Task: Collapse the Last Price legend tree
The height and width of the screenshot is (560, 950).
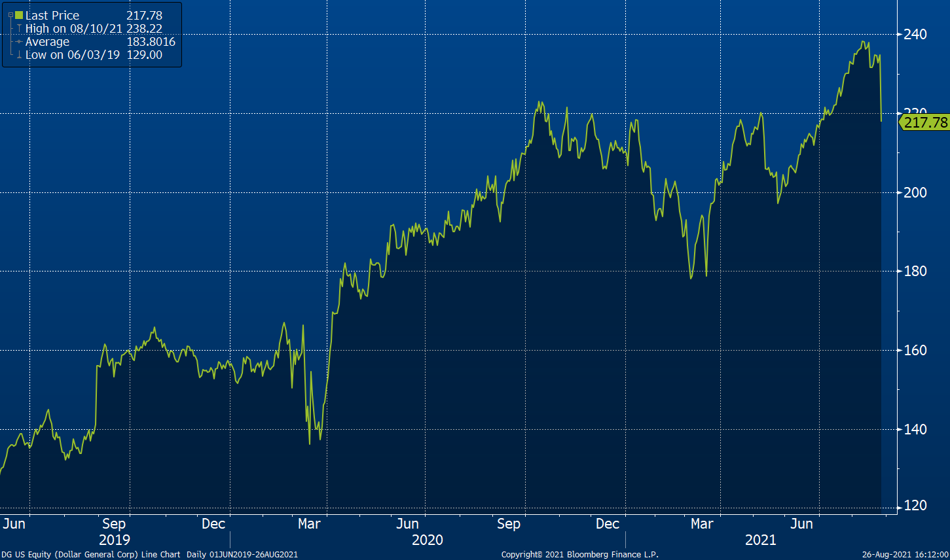Action: pyautogui.click(x=10, y=15)
